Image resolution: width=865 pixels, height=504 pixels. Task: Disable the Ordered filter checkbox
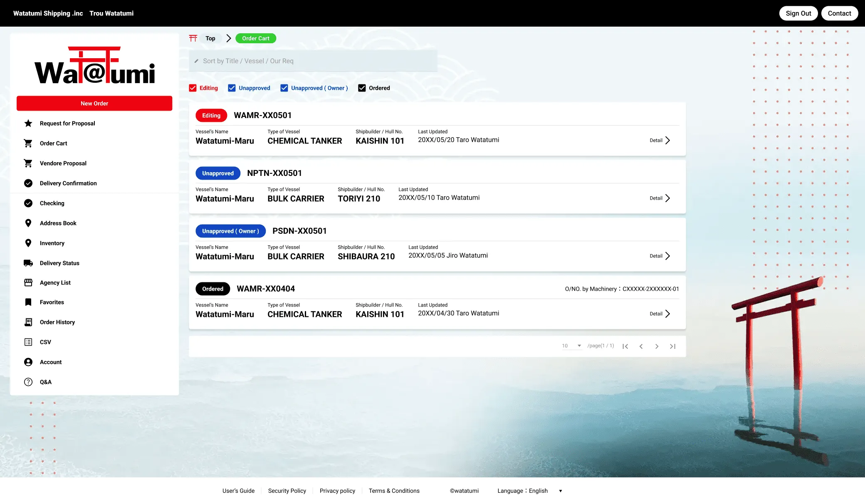tap(362, 88)
